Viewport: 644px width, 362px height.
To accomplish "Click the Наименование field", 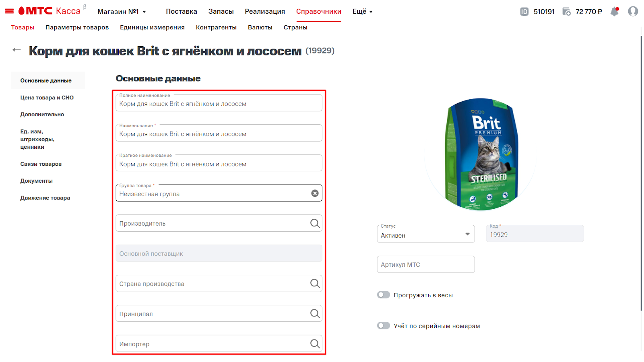I will click(219, 133).
